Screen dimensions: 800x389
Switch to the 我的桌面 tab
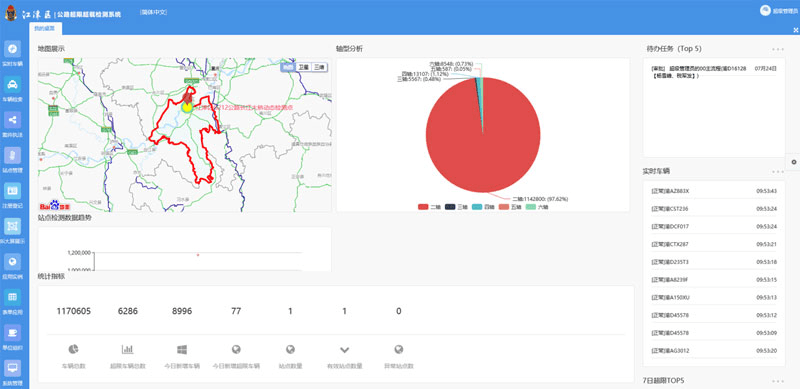tap(44, 28)
